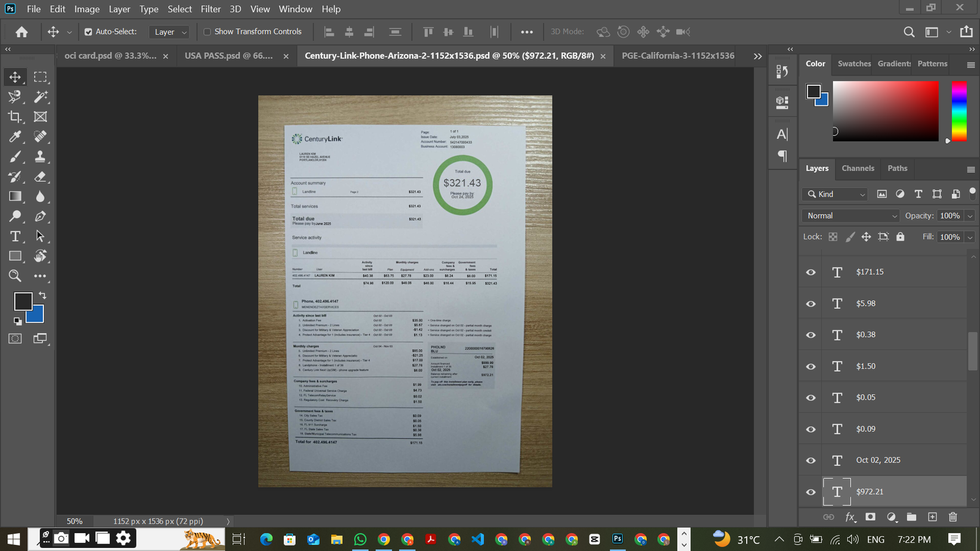Choose the Lasso tool
The width and height of the screenshot is (980, 551).
click(x=15, y=97)
